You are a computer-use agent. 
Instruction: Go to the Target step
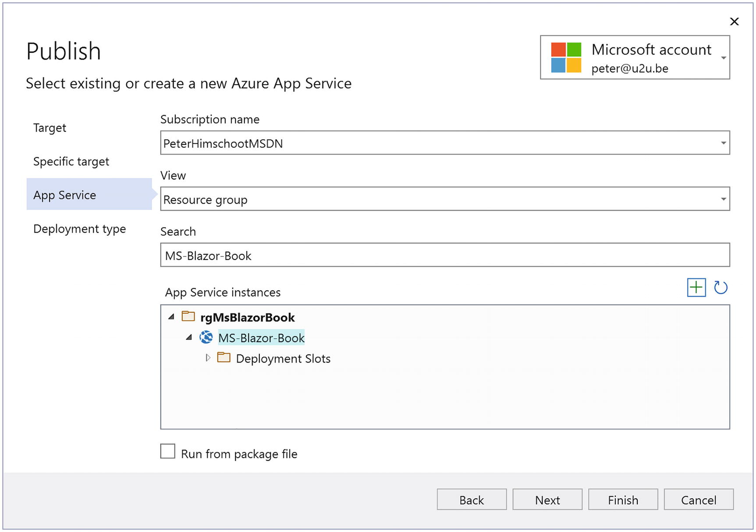coord(50,128)
